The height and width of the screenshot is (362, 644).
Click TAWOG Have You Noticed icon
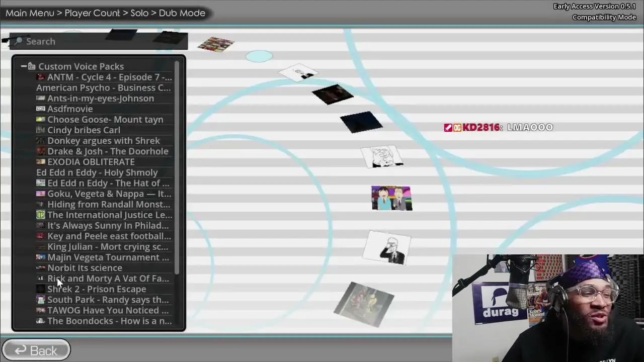pyautogui.click(x=41, y=310)
